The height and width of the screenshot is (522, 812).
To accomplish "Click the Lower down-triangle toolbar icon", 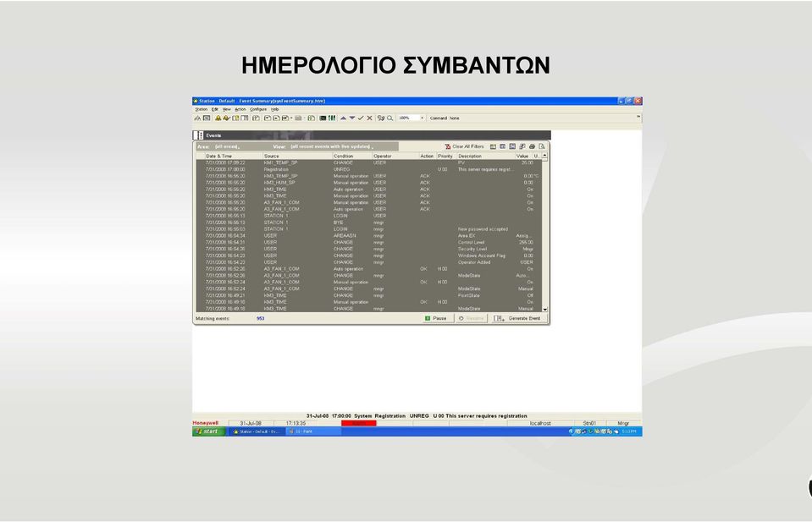I will [352, 118].
